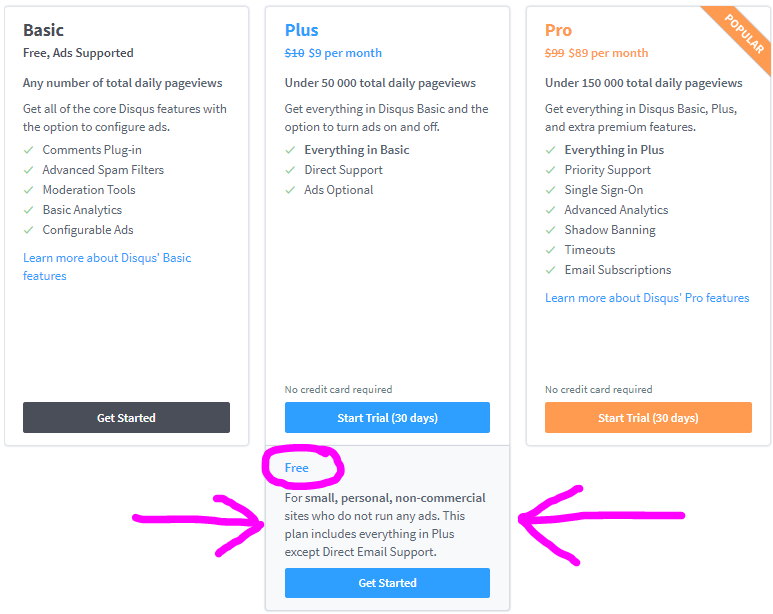773x614 pixels.
Task: Click the checkmark beside Shadow Banning
Action: coord(551,230)
